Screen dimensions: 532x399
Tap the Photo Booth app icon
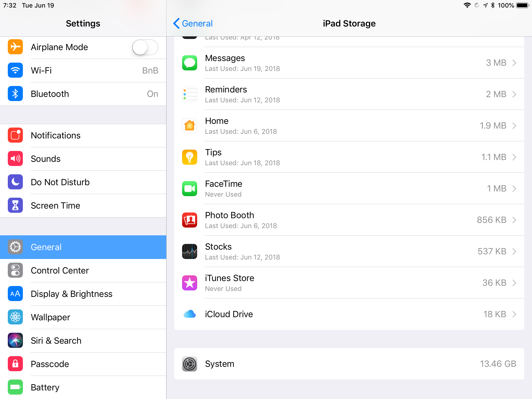click(190, 220)
